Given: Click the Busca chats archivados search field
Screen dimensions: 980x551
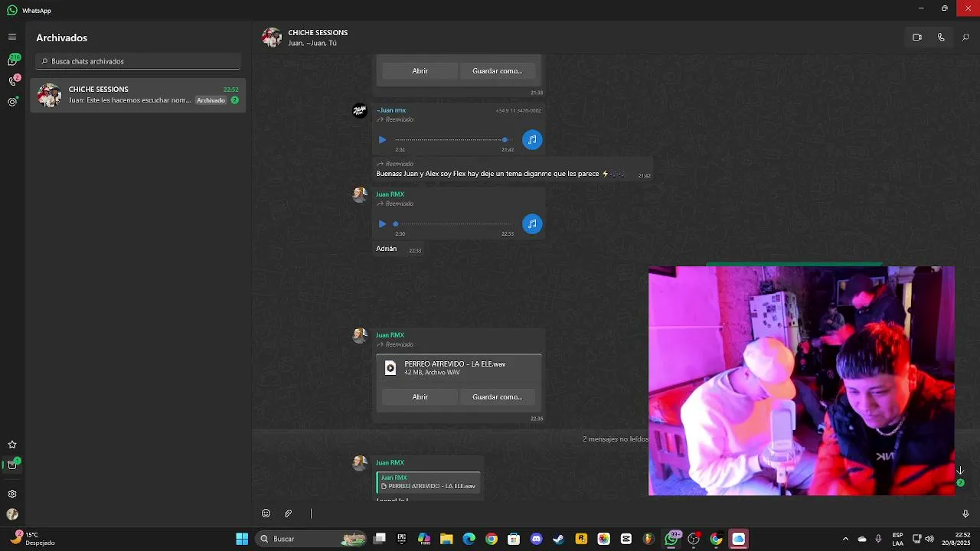Looking at the screenshot, I should [x=138, y=61].
